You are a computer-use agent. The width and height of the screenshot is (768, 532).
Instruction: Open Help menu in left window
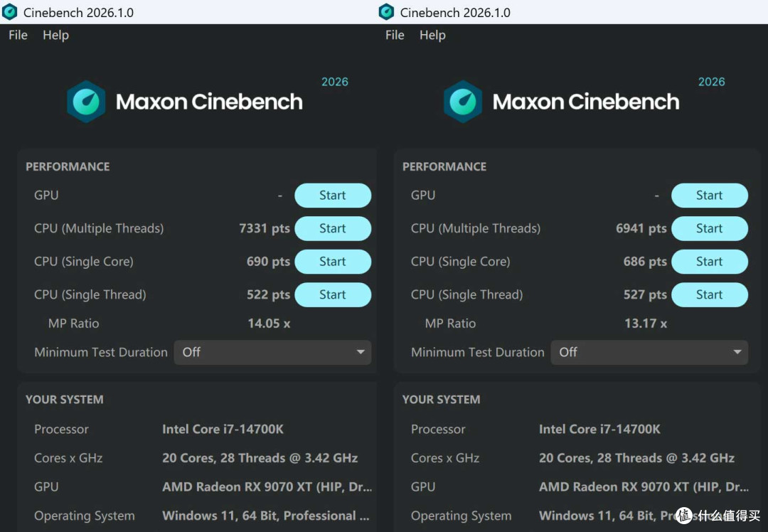click(x=56, y=36)
